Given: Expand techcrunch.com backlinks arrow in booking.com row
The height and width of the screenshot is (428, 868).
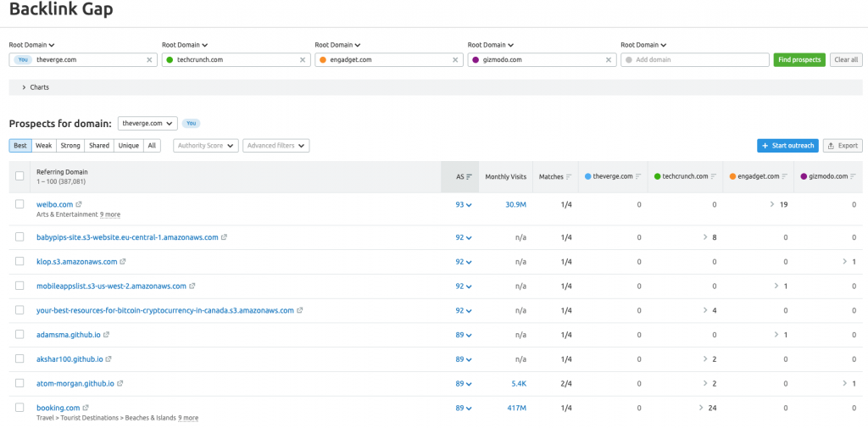Looking at the screenshot, I should (x=701, y=408).
